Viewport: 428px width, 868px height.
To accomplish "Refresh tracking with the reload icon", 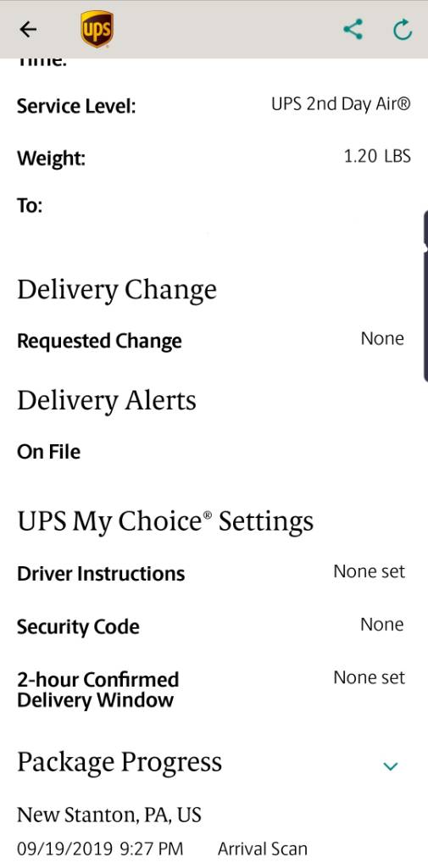I will point(403,30).
